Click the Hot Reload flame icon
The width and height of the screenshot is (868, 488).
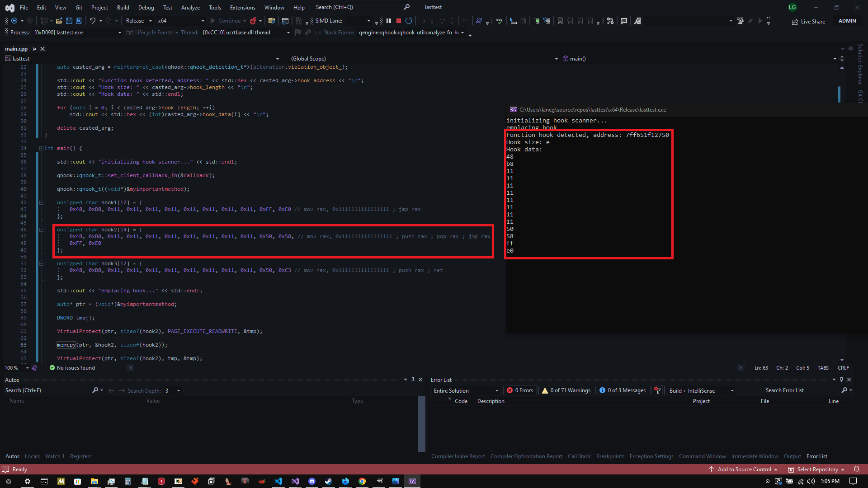tap(253, 21)
